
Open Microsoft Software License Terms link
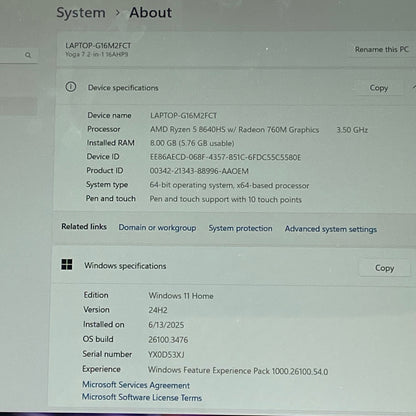142,397
